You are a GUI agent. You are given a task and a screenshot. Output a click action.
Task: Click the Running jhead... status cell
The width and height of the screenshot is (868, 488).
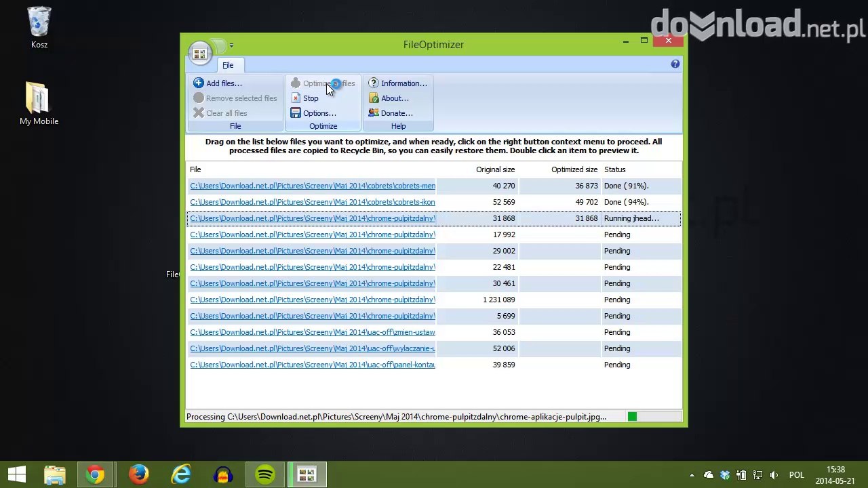click(631, 218)
